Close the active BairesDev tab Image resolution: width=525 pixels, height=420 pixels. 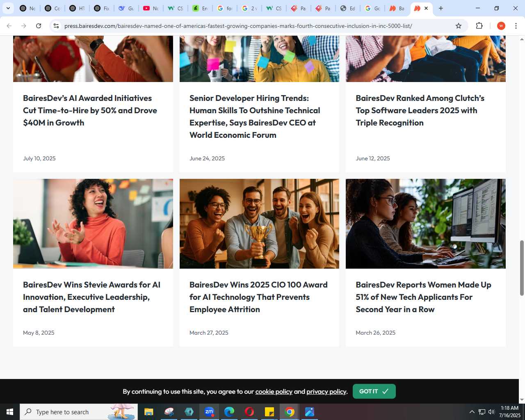426,8
